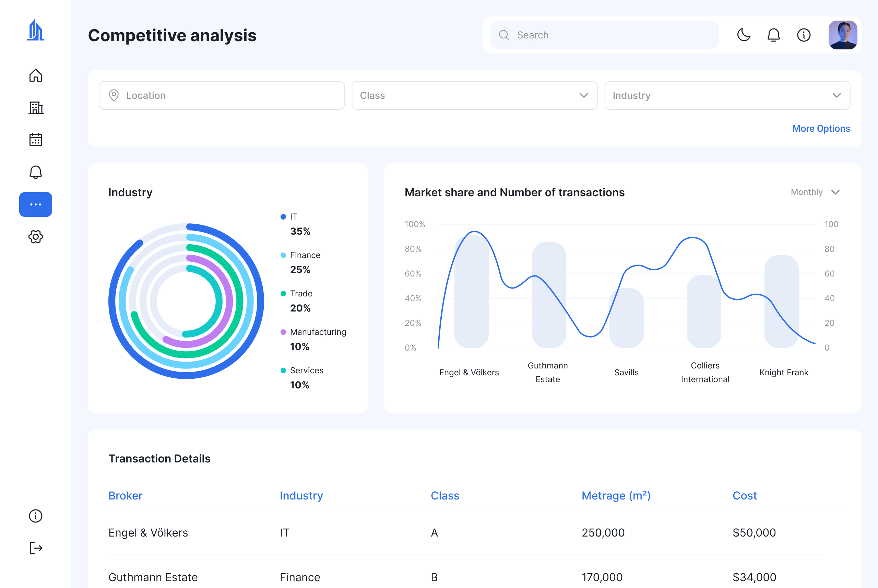Click the Guthmann Estate chart axis label
878x588 pixels.
547,372
